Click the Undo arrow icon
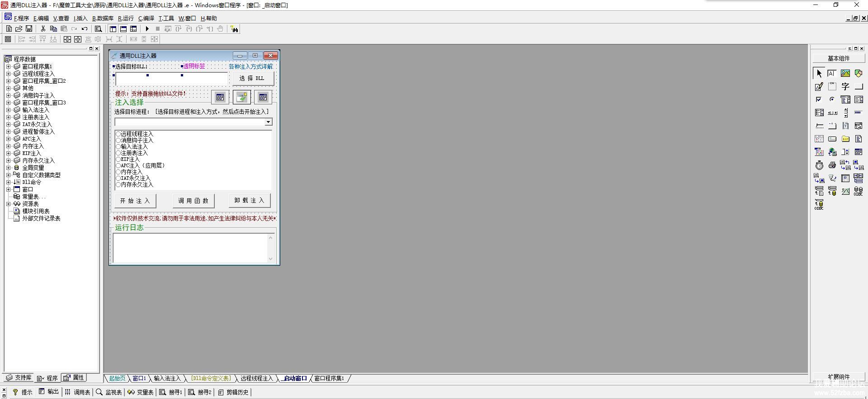The image size is (868, 399). point(85,29)
